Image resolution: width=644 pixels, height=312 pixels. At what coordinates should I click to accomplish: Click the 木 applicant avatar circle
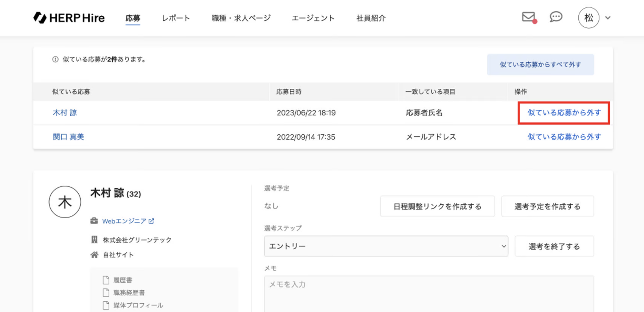coord(65,202)
